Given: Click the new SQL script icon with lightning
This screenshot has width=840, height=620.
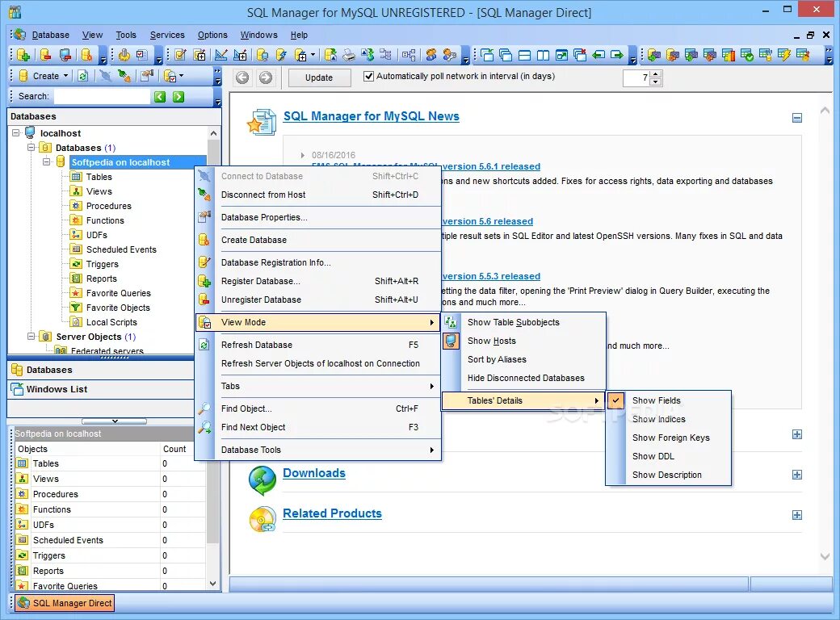Looking at the screenshot, I should (x=281, y=55).
